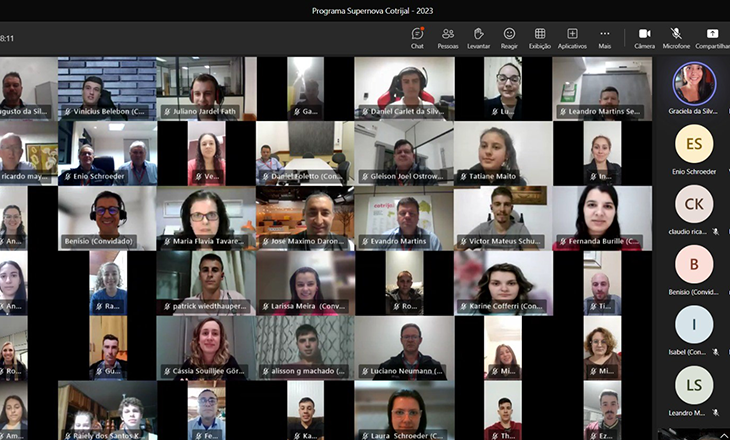Viewport: 730px width, 440px height.
Task: Click muted mic icon on Fernanda Burille tile
Action: [x=563, y=242]
